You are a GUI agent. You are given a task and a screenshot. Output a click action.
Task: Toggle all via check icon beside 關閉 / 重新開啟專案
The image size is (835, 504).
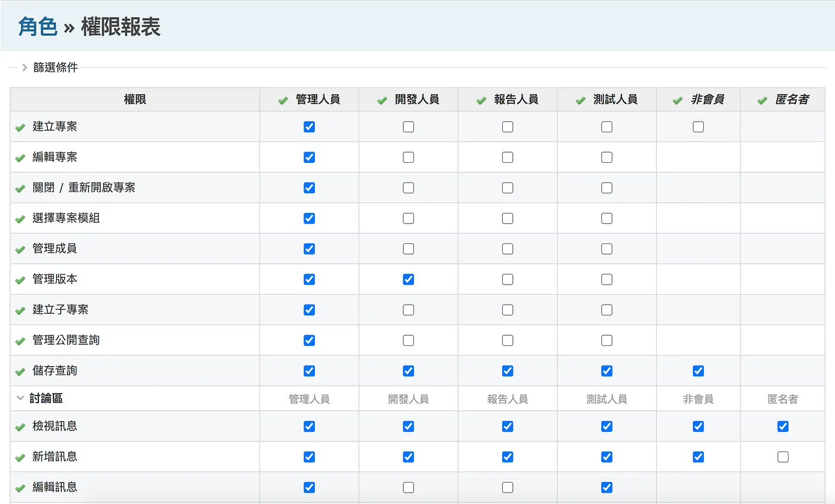pyautogui.click(x=20, y=188)
